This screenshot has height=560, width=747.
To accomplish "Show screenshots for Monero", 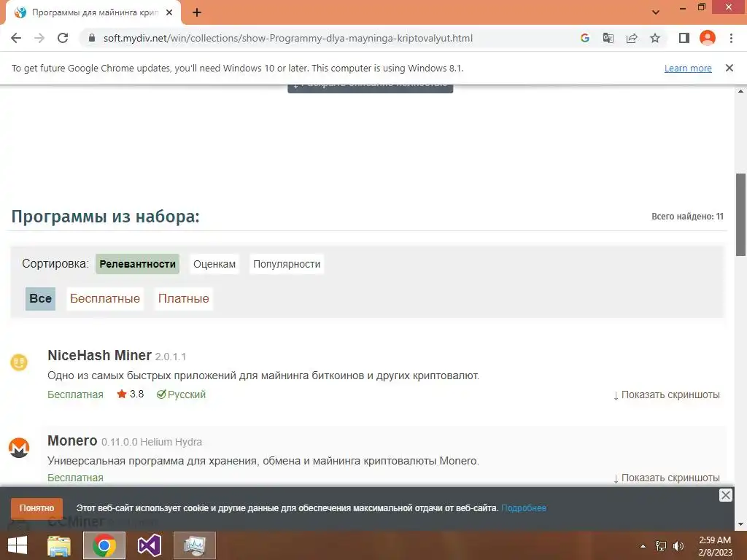I will click(x=667, y=478).
